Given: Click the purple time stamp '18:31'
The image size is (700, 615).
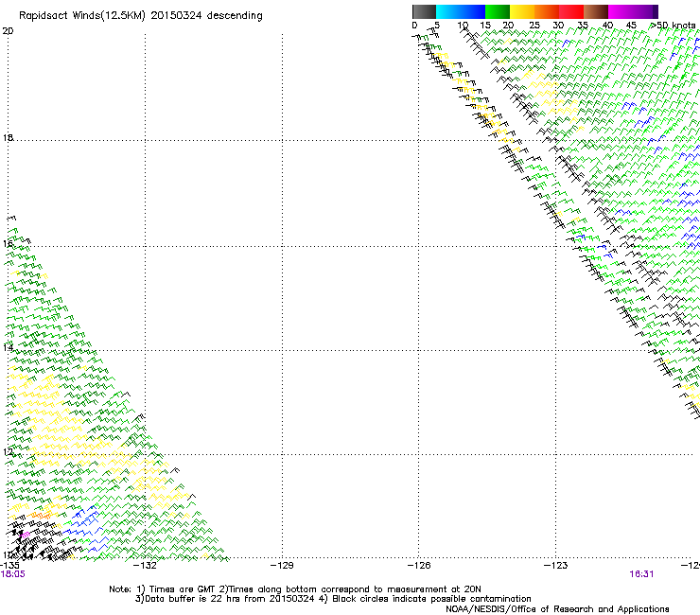Looking at the screenshot, I should [641, 574].
